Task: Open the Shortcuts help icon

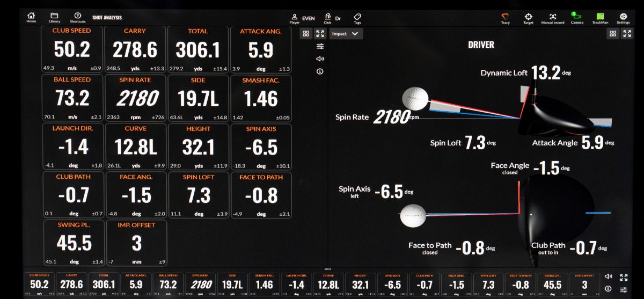Action: point(77,17)
